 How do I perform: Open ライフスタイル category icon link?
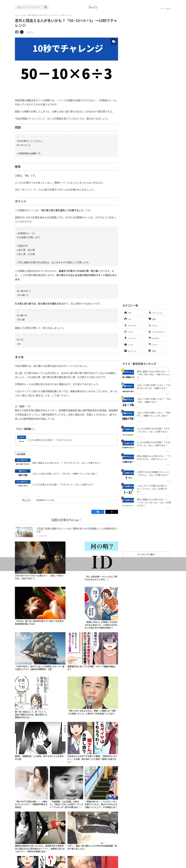(159, 332)
